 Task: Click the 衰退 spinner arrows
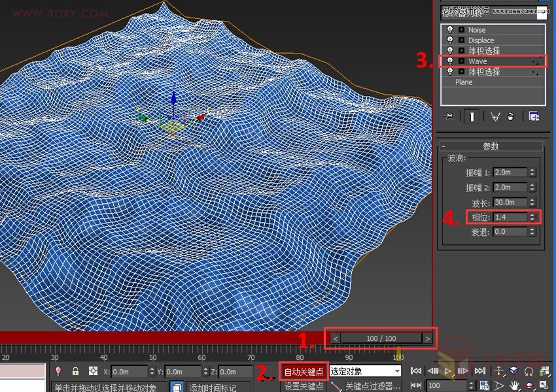(x=532, y=232)
